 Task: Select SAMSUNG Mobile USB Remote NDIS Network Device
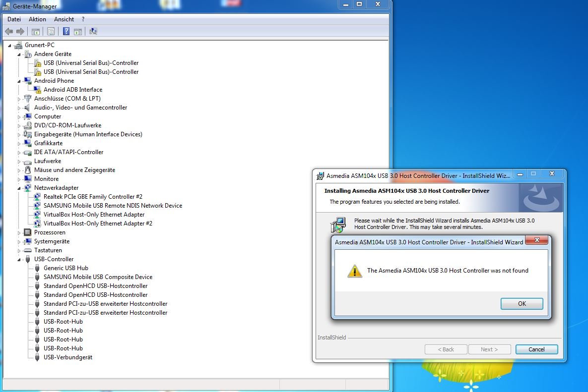[113, 206]
